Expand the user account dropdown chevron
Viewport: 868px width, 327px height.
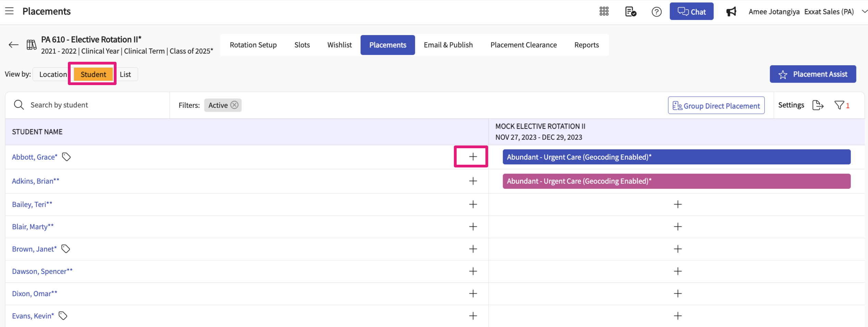point(864,12)
